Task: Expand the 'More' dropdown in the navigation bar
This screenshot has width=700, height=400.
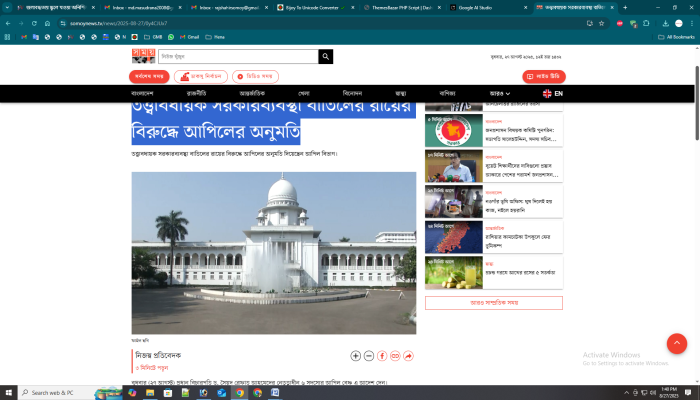Action: 500,93
